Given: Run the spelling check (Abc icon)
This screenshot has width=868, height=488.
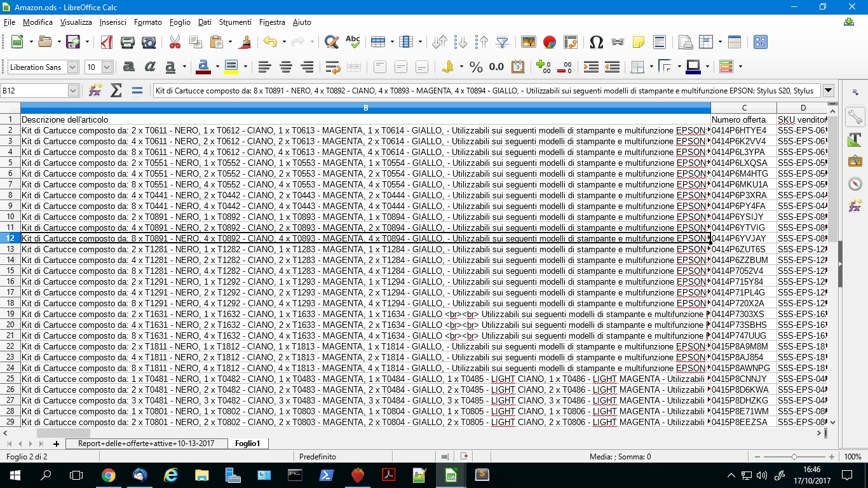Looking at the screenshot, I should point(353,42).
